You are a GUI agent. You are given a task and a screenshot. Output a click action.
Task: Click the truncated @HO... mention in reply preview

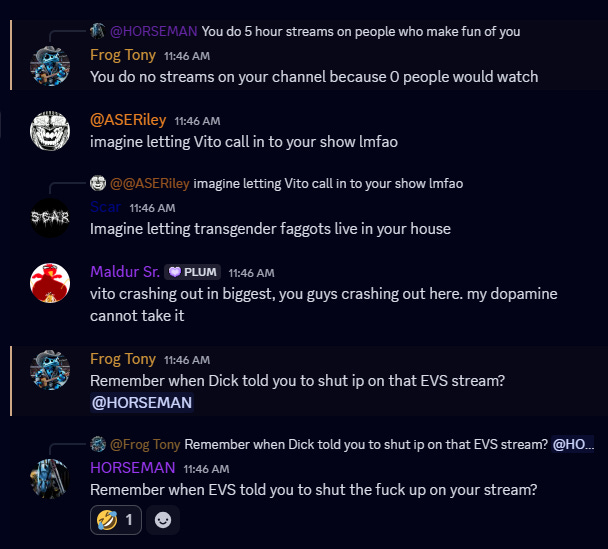pyautogui.click(x=573, y=444)
